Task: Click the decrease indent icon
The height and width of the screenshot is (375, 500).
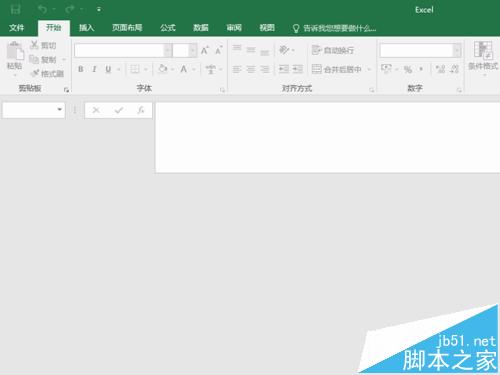Action: coord(284,69)
